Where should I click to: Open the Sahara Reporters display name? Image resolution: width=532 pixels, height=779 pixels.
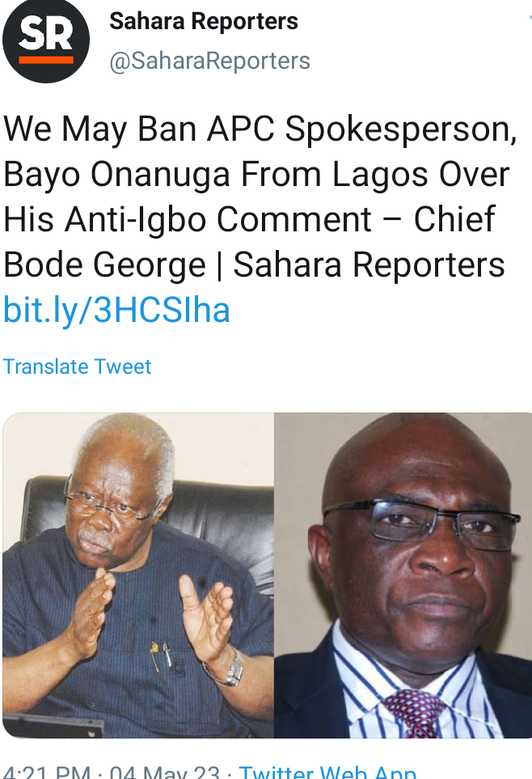point(204,21)
